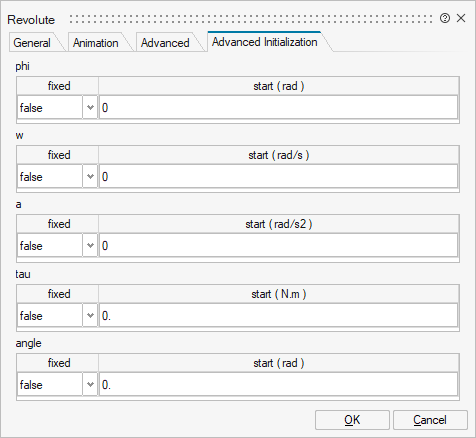
Task: Open the help icon in title bar
Action: pos(445,18)
